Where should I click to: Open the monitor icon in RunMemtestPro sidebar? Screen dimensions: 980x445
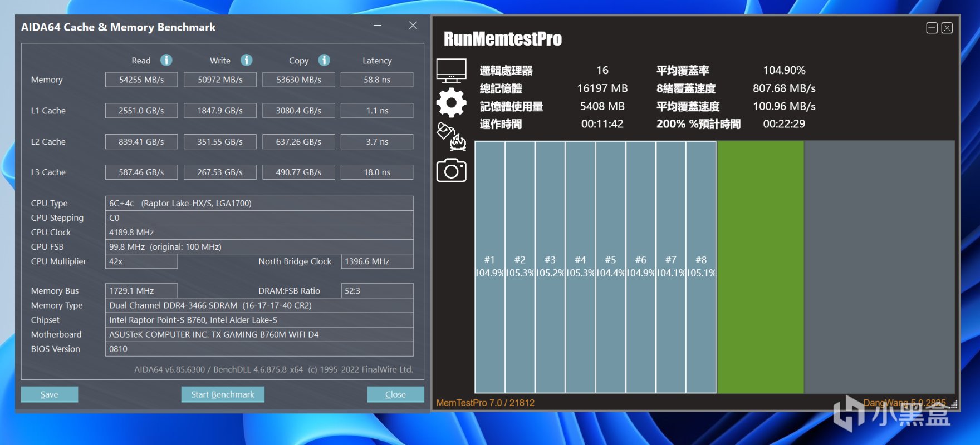point(452,71)
